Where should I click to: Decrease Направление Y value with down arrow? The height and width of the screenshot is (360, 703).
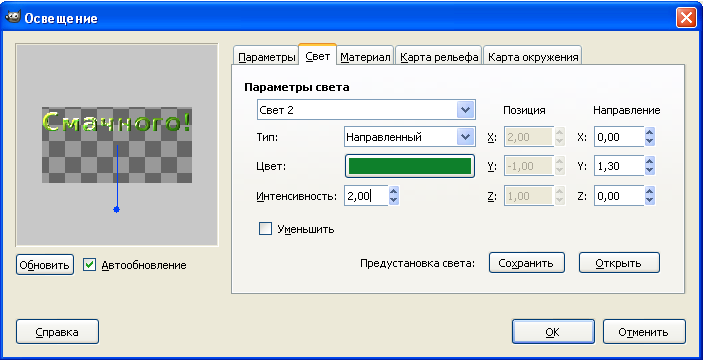pos(650,171)
